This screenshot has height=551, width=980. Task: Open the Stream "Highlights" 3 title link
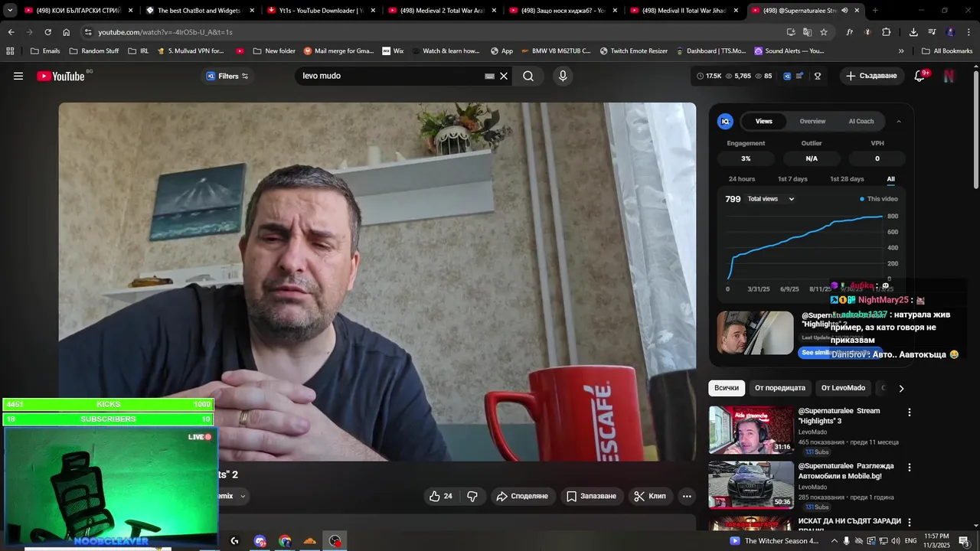pos(839,416)
